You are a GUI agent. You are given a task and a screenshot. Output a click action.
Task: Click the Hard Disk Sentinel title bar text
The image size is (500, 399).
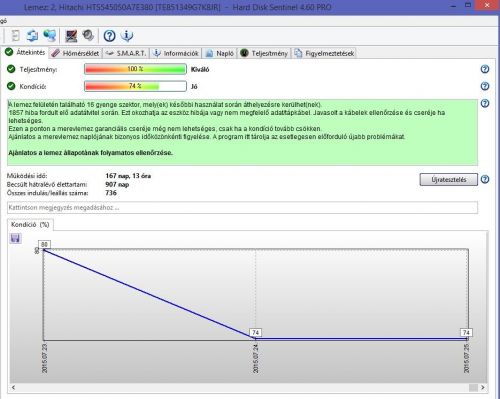coord(177,7)
